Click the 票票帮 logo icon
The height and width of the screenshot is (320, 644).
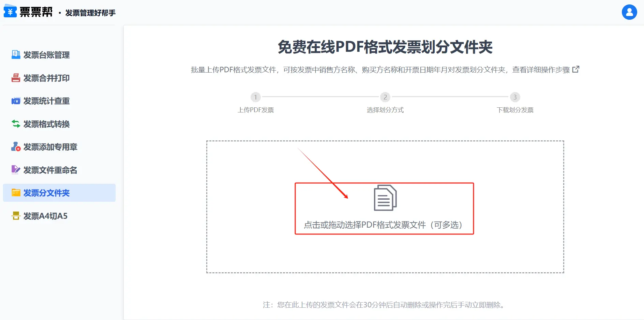[10, 11]
